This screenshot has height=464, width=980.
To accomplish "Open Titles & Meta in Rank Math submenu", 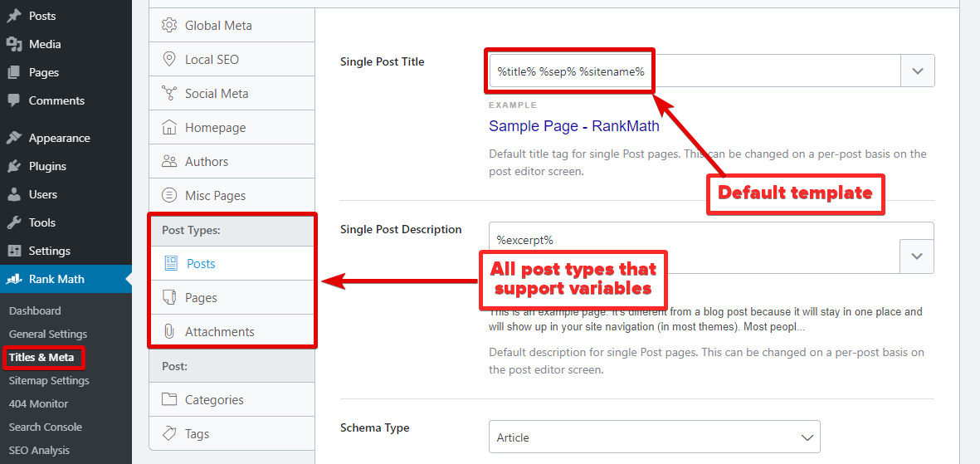I will [41, 357].
